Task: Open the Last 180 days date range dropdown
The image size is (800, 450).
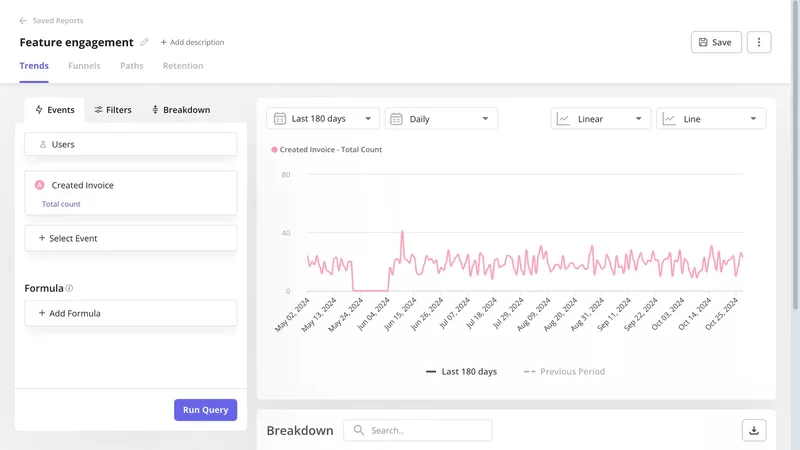Action: point(323,119)
